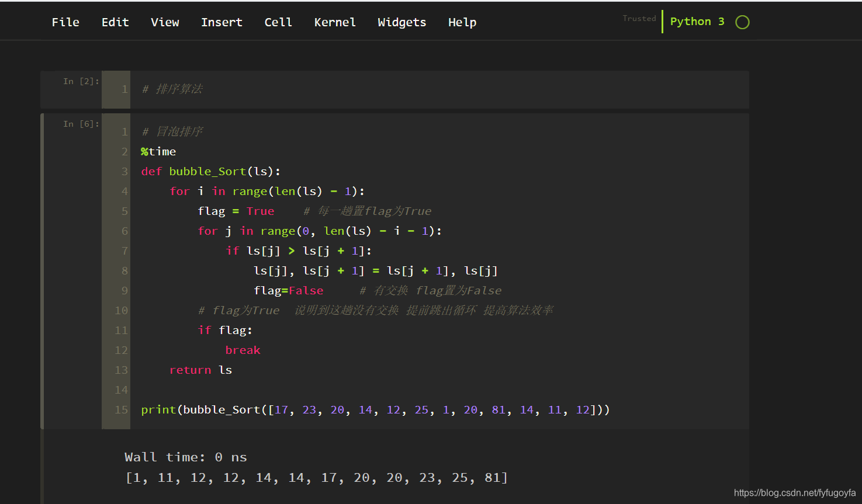Open the Cell menu

[x=278, y=22]
